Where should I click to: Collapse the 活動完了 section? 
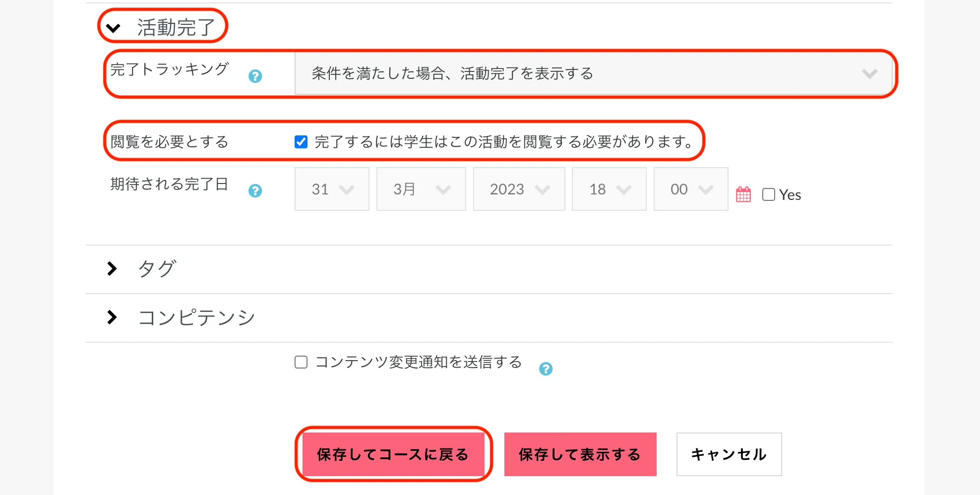114,28
